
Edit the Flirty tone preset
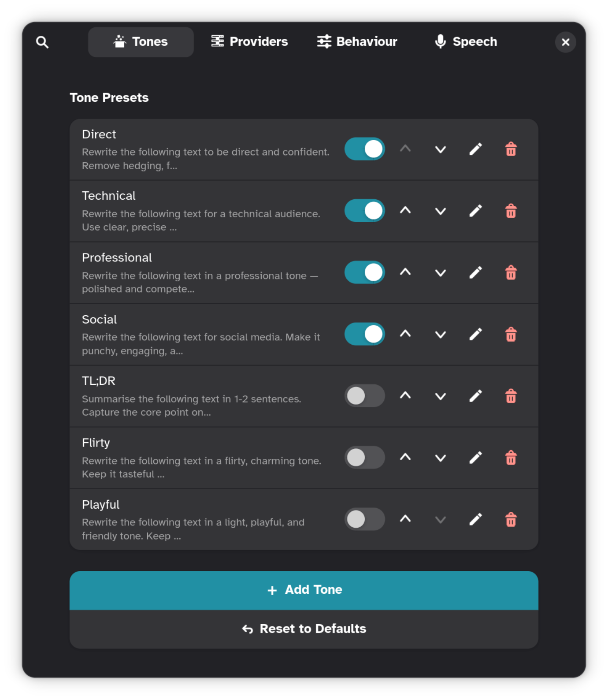pos(475,458)
